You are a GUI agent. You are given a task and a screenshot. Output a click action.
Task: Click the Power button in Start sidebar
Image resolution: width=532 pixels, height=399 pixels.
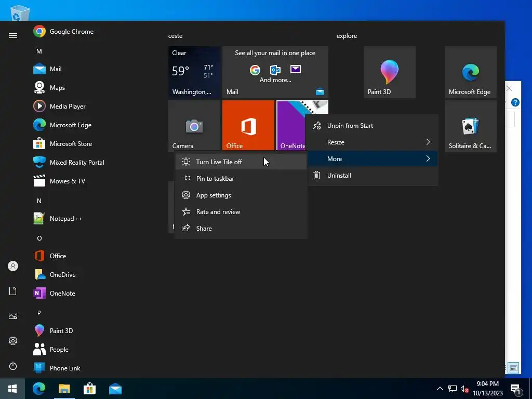13,366
